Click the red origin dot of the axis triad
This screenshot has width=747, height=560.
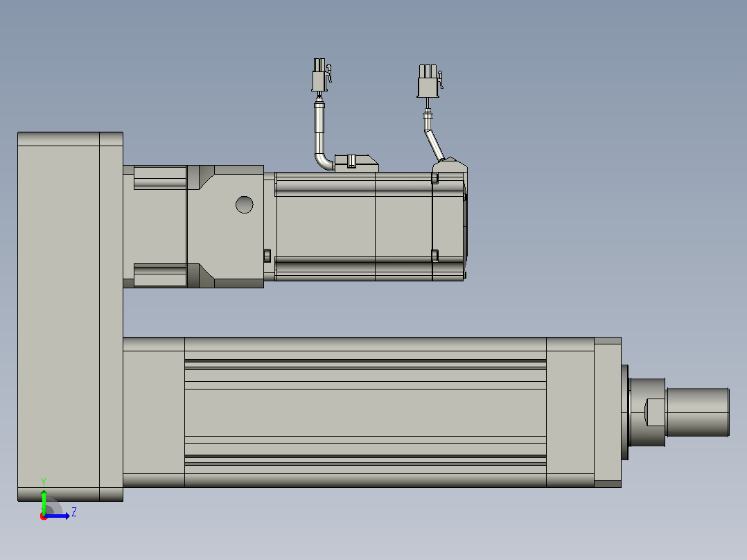(x=44, y=516)
